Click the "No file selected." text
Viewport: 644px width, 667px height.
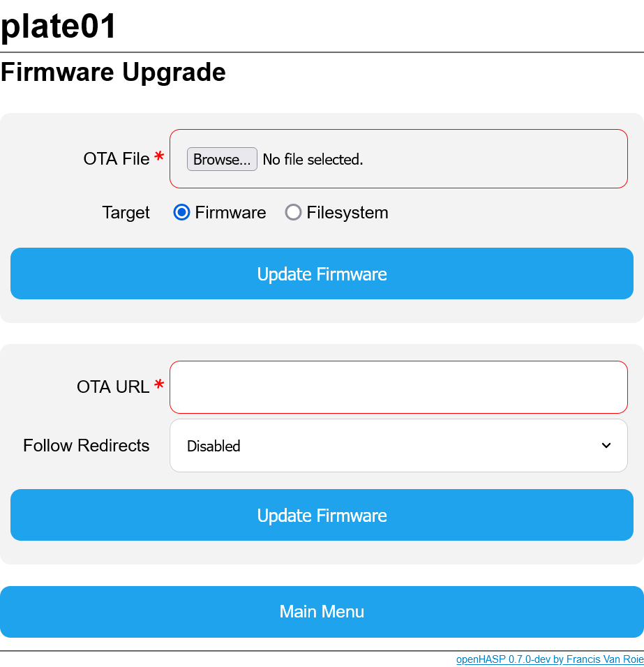313,160
